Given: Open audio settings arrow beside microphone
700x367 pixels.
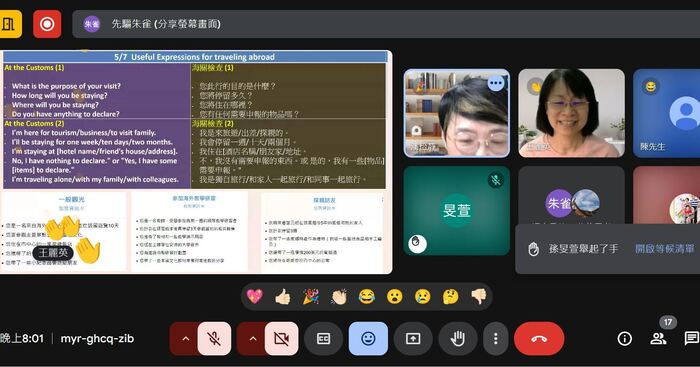Looking at the screenshot, I should pyautogui.click(x=185, y=339).
